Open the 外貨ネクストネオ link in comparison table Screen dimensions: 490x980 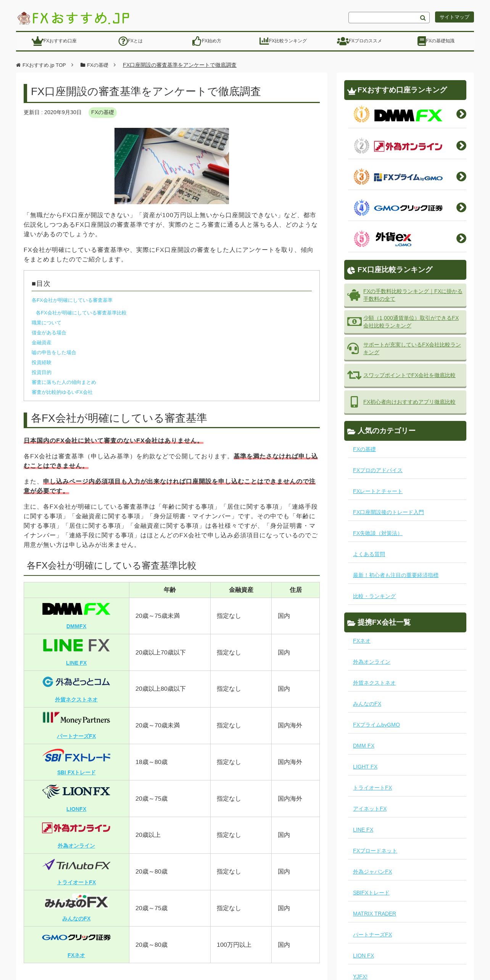[76, 700]
